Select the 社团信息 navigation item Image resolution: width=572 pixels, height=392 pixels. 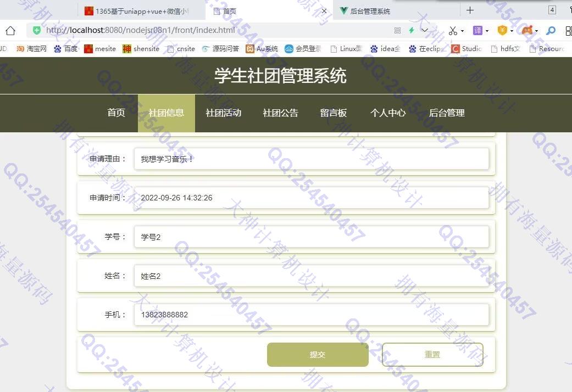point(166,113)
